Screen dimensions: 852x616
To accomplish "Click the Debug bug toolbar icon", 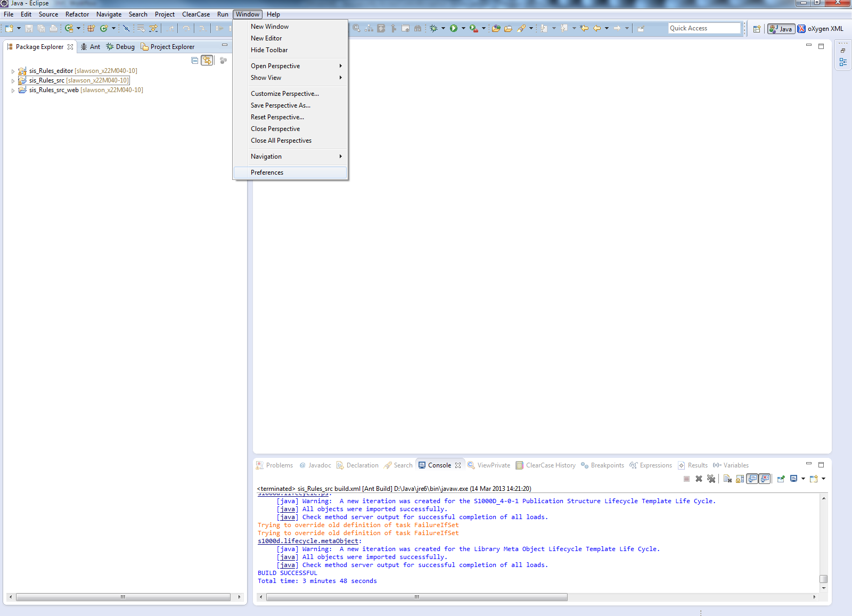I will [434, 28].
